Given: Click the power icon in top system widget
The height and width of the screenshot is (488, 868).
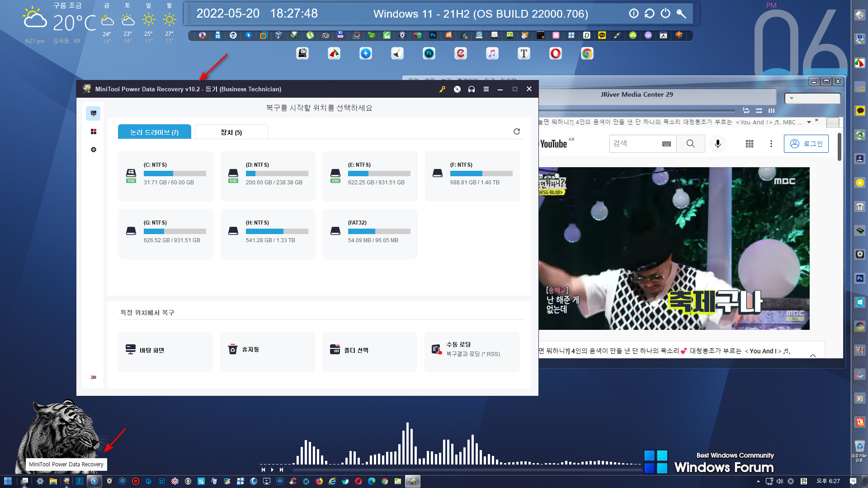Looking at the screenshot, I should click(665, 14).
